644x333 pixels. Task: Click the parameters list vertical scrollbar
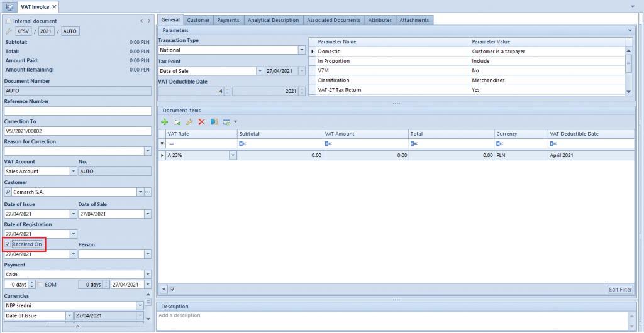[628, 70]
